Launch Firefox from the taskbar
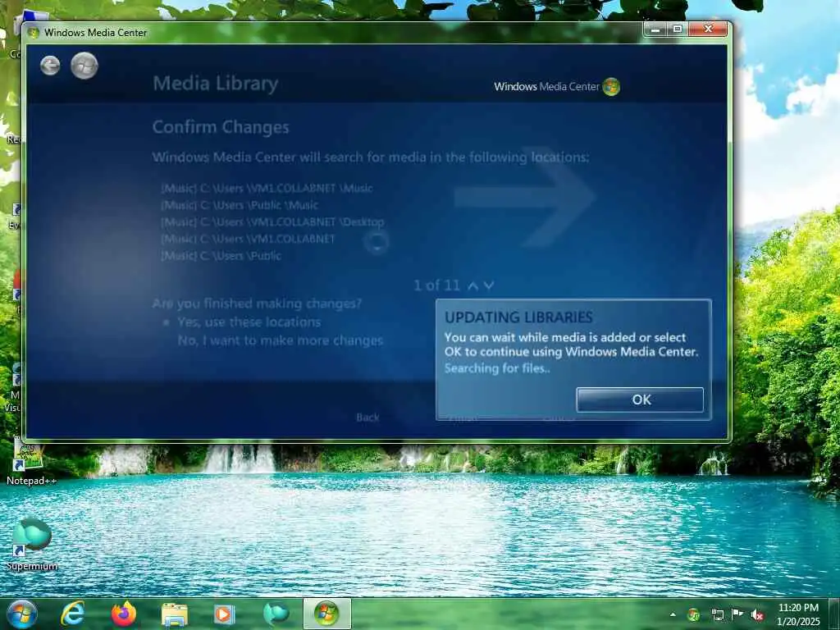Image resolution: width=840 pixels, height=630 pixels. click(x=123, y=614)
